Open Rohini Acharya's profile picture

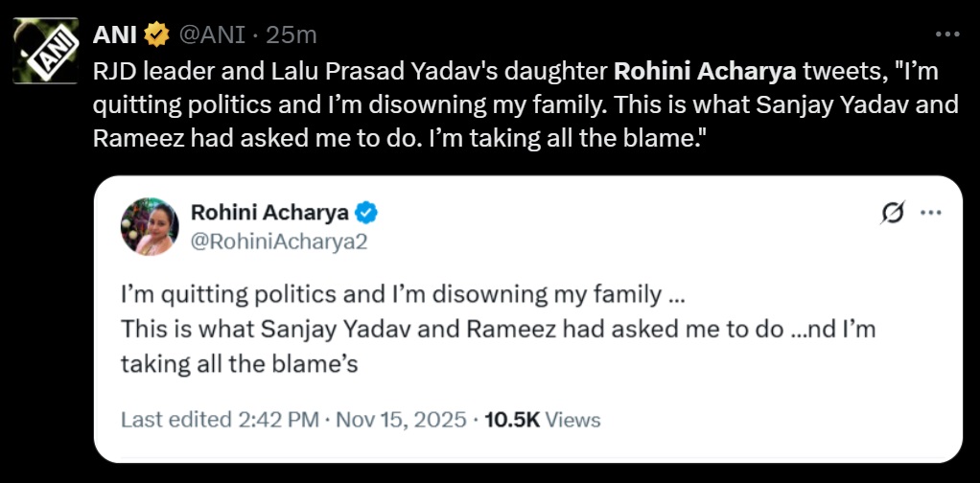coord(150,227)
